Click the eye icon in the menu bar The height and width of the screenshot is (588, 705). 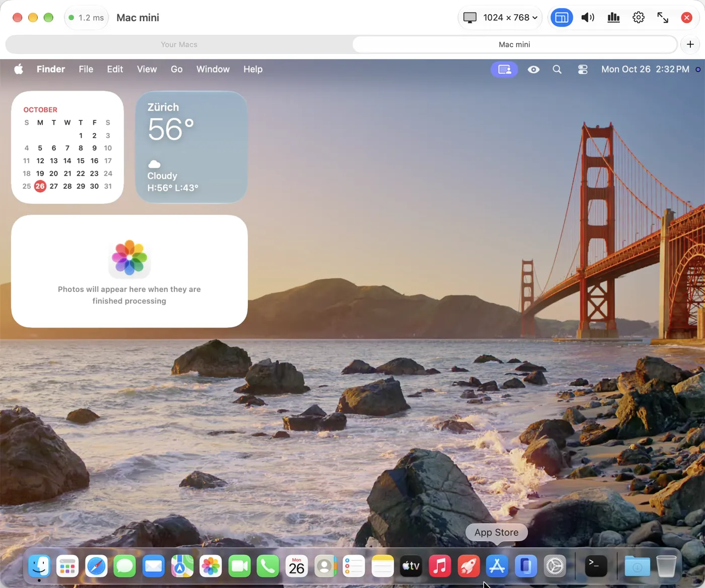coord(533,69)
